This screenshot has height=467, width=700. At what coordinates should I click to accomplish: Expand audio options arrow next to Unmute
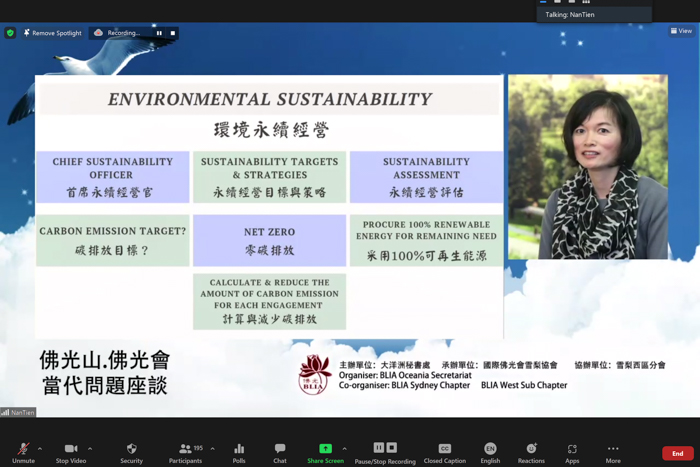pyautogui.click(x=40, y=449)
